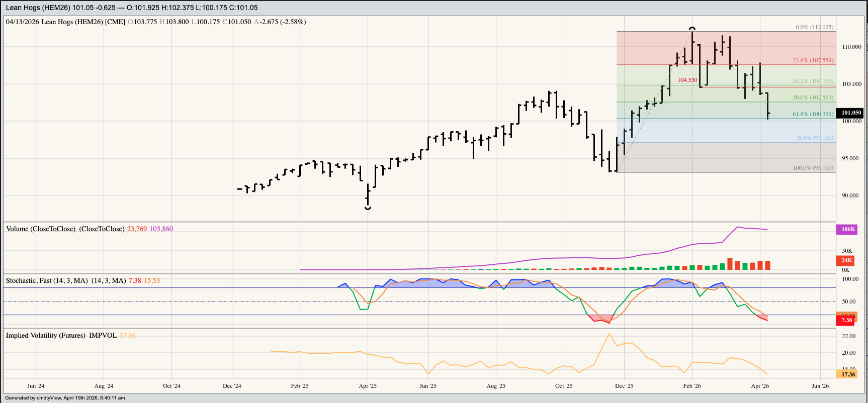
Task: Click the red 24K volume tag
Action: (x=847, y=260)
